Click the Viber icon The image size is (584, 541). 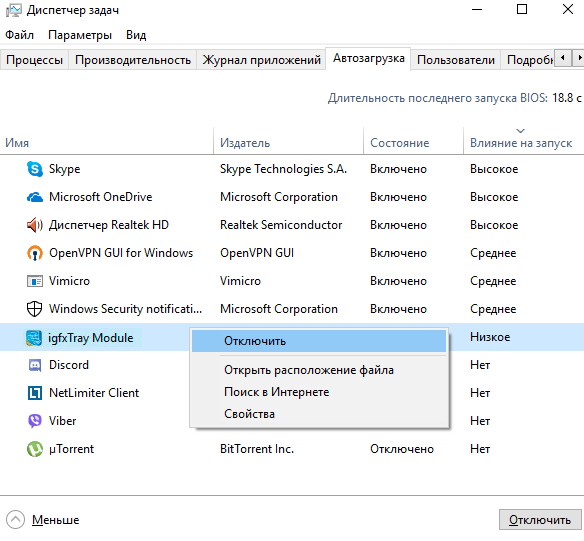pyautogui.click(x=35, y=421)
